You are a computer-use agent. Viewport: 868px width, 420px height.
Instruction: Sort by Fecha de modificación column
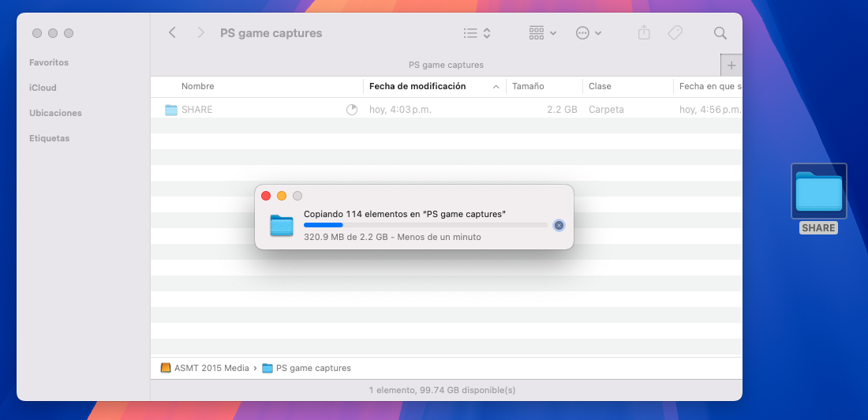click(417, 86)
